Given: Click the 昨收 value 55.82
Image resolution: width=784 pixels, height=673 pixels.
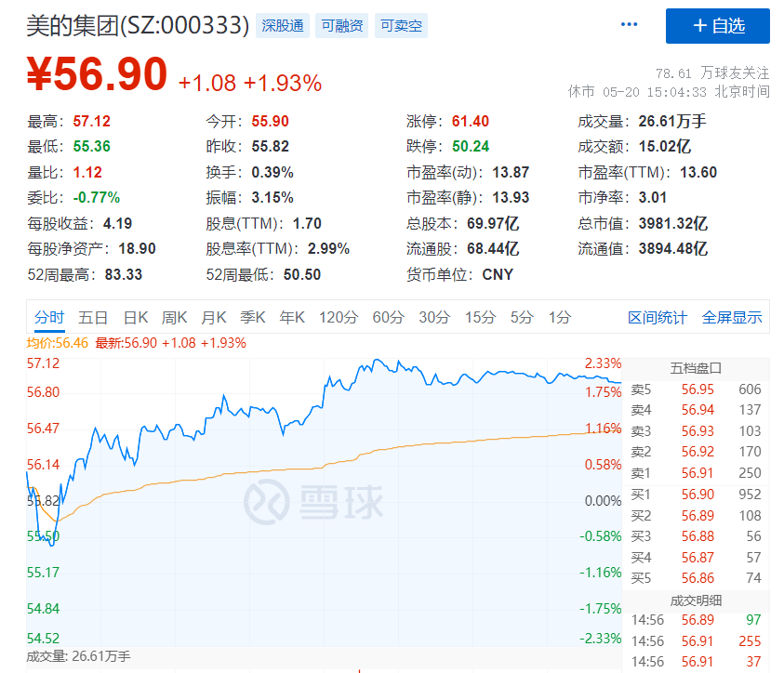Looking at the screenshot, I should point(270,146).
